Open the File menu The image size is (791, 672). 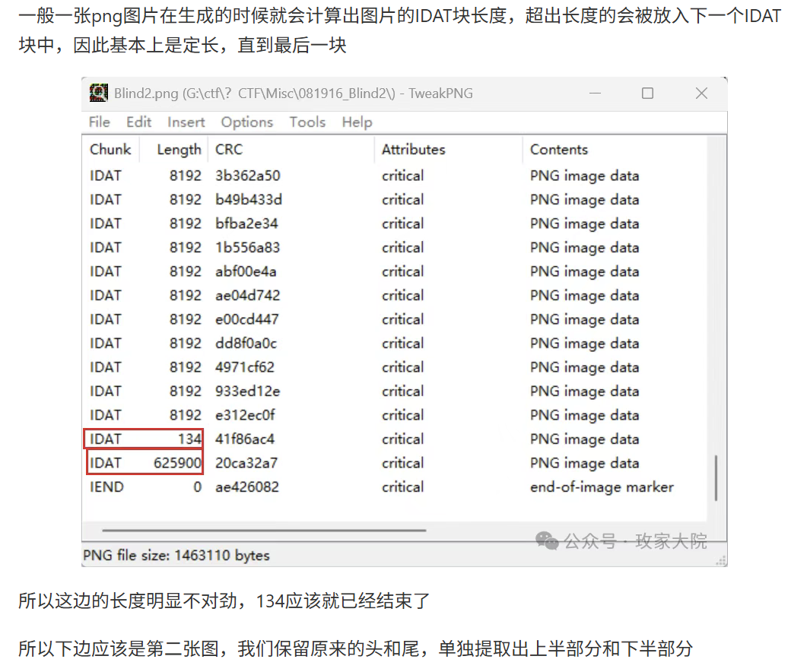click(x=99, y=122)
